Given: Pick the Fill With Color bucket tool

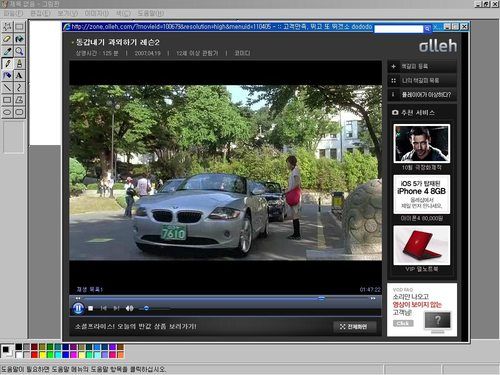Looking at the screenshot, I should click(x=19, y=39).
